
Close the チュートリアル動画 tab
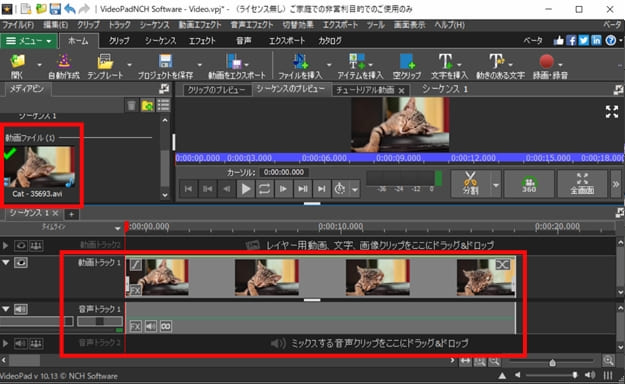coord(401,91)
